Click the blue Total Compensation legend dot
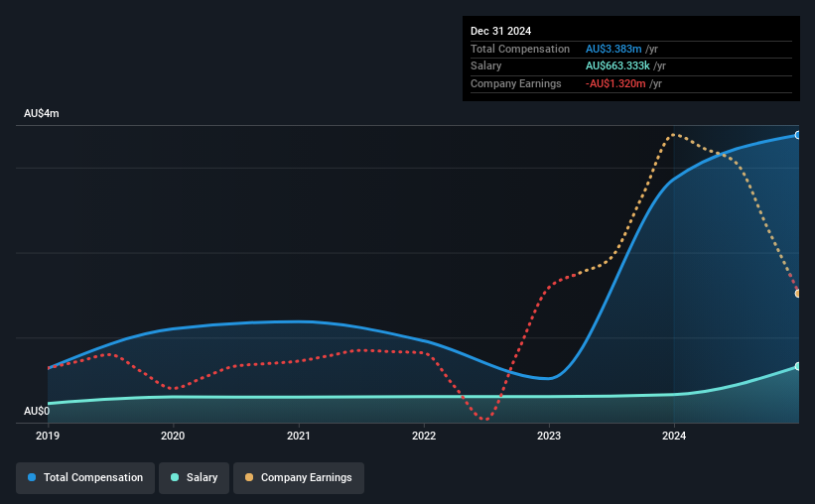Viewport: 815px width, 504px height. pyautogui.click(x=32, y=477)
